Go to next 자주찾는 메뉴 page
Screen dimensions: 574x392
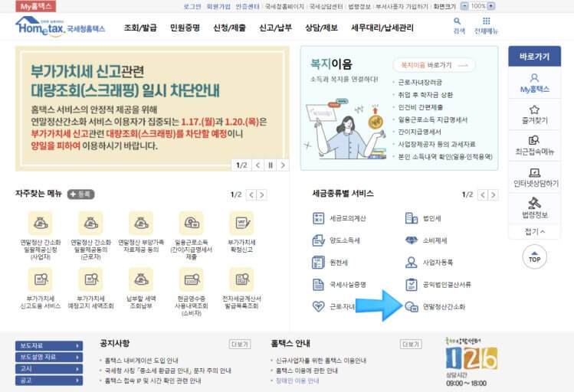(x=262, y=195)
